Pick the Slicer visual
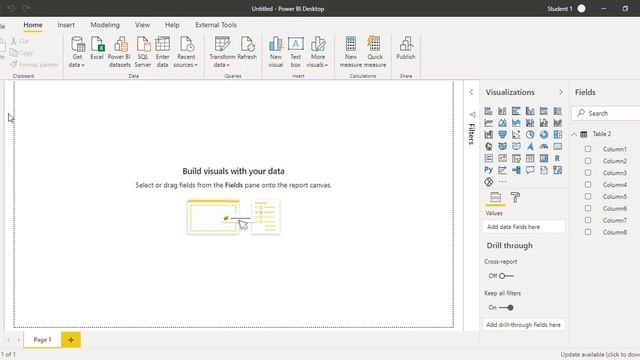Screen dimensions: 640x360 (516, 158)
